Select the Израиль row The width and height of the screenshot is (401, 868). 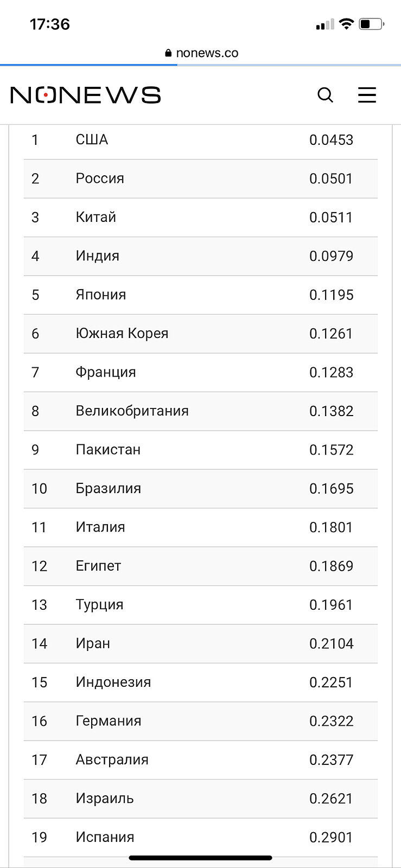200,799
